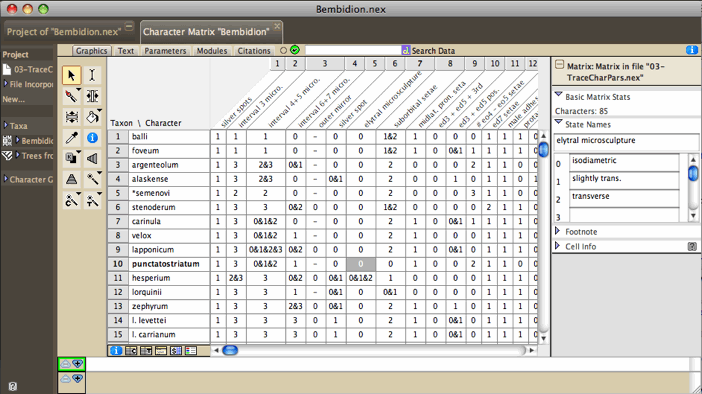Open the Parameters tab
The image size is (702, 394).
pos(165,51)
